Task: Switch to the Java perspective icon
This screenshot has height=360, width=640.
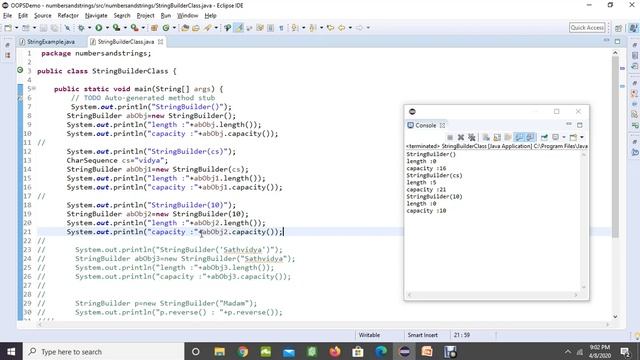Action: pos(633,28)
